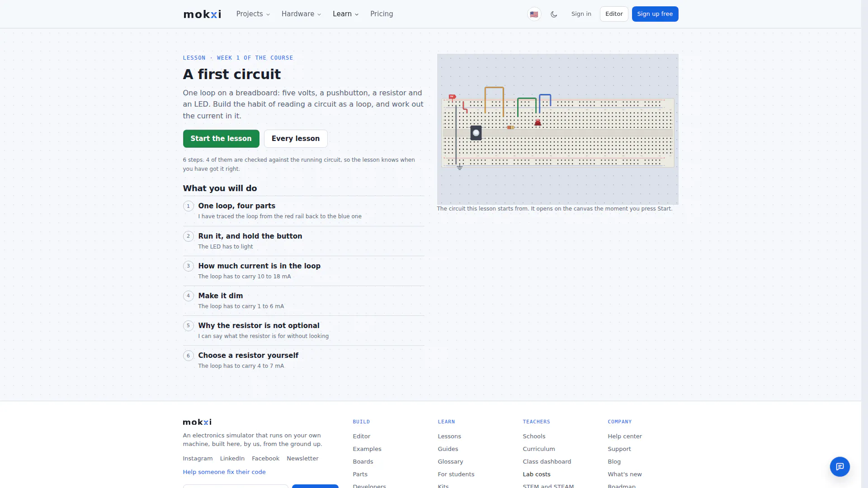The width and height of the screenshot is (868, 488).
Task: Open the Parts footer link
Action: 360,474
